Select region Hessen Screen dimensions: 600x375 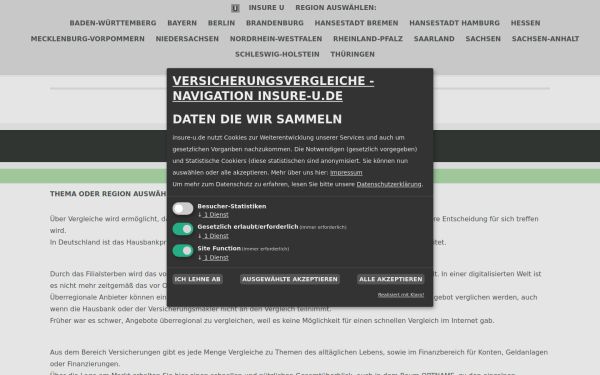525,23
